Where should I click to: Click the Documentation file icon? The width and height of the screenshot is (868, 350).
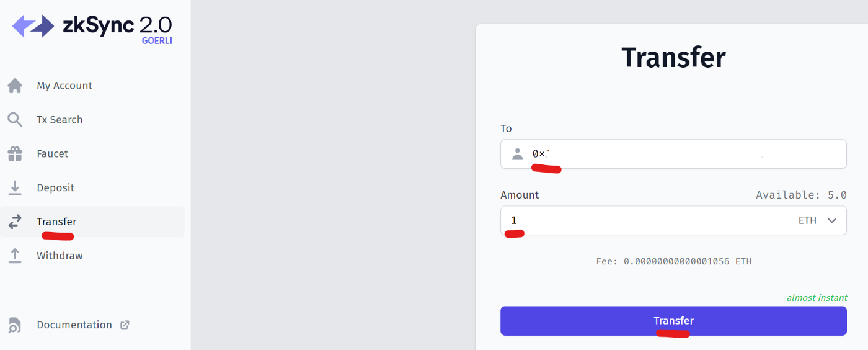tap(15, 325)
